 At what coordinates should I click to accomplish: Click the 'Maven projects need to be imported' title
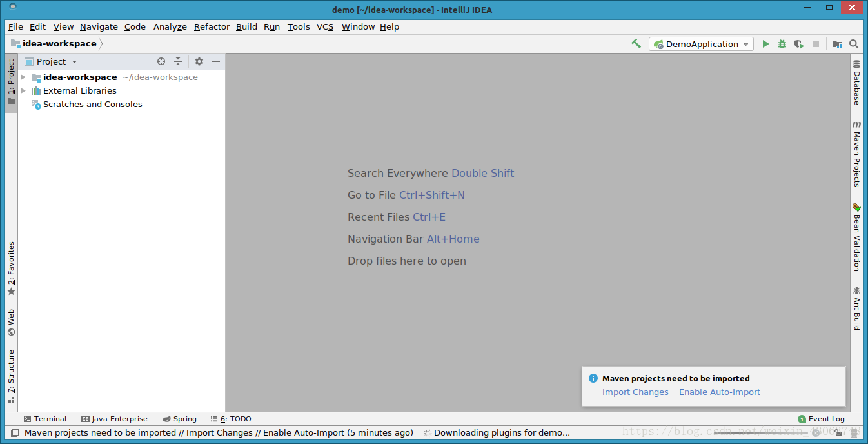(x=676, y=378)
